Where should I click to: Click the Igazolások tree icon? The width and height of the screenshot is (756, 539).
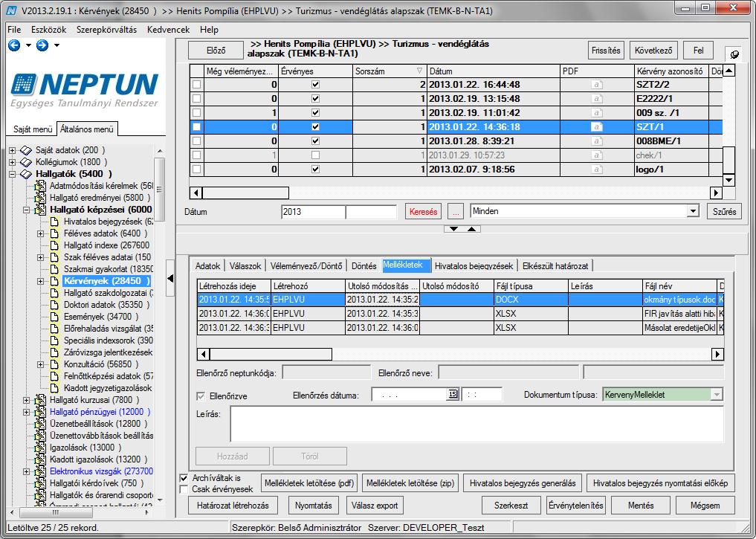(x=40, y=448)
